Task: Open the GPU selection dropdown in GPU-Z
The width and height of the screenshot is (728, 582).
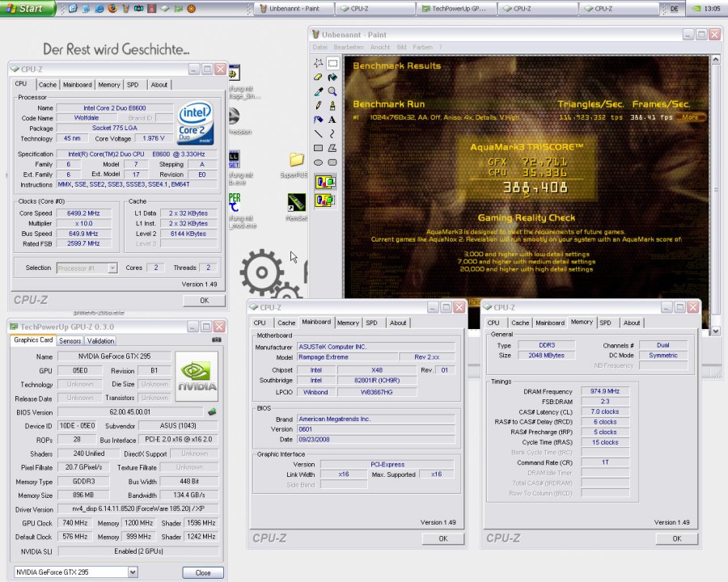Action: click(x=133, y=572)
